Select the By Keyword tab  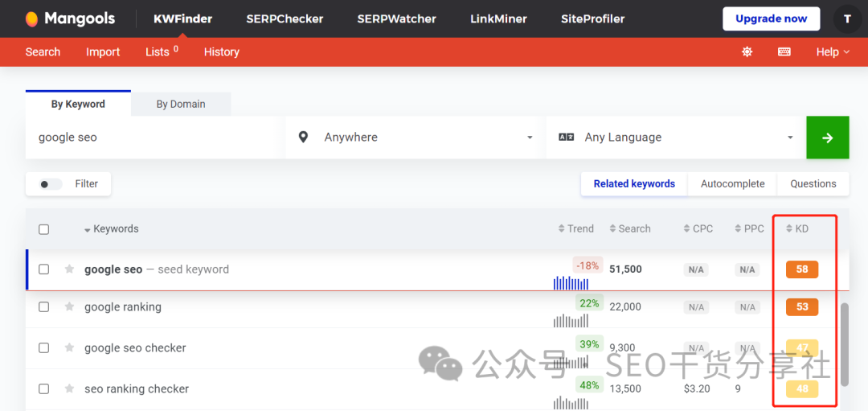(x=78, y=104)
